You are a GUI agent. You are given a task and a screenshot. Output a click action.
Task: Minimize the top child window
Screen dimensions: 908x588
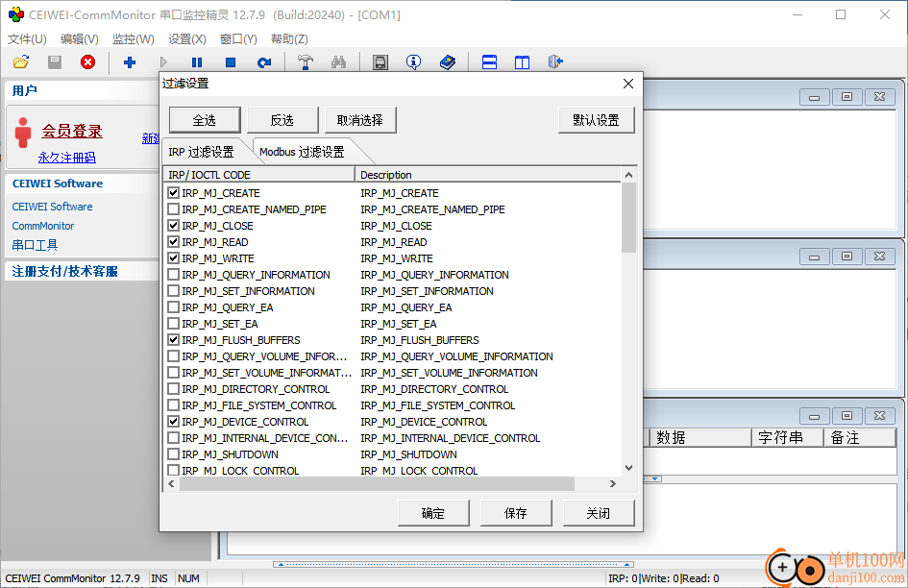click(x=814, y=97)
